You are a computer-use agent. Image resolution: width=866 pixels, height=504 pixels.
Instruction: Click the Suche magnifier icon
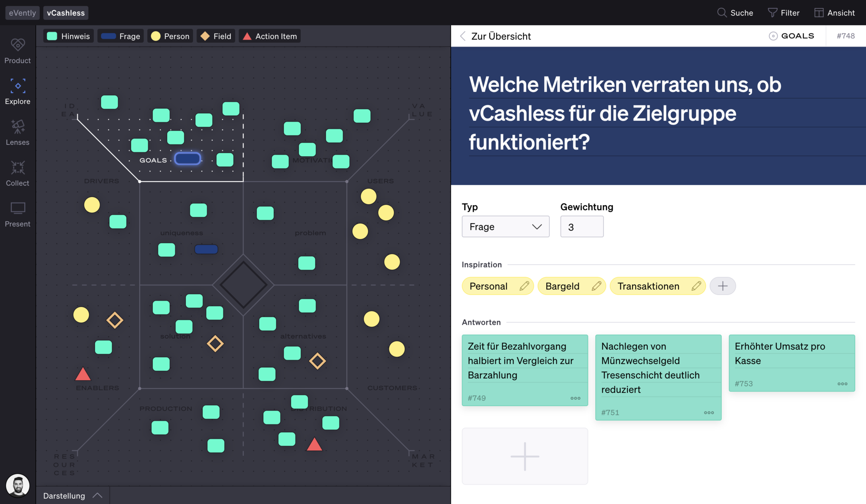tap(721, 13)
